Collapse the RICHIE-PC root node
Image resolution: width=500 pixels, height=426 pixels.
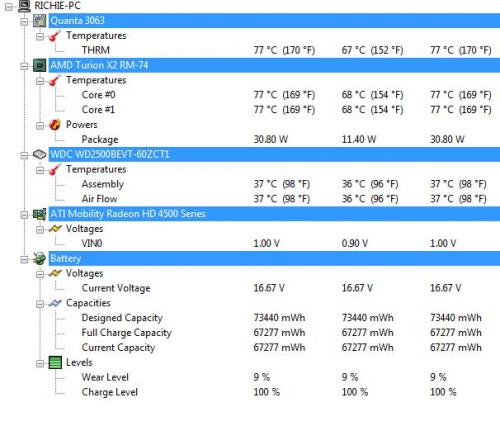click(x=9, y=6)
